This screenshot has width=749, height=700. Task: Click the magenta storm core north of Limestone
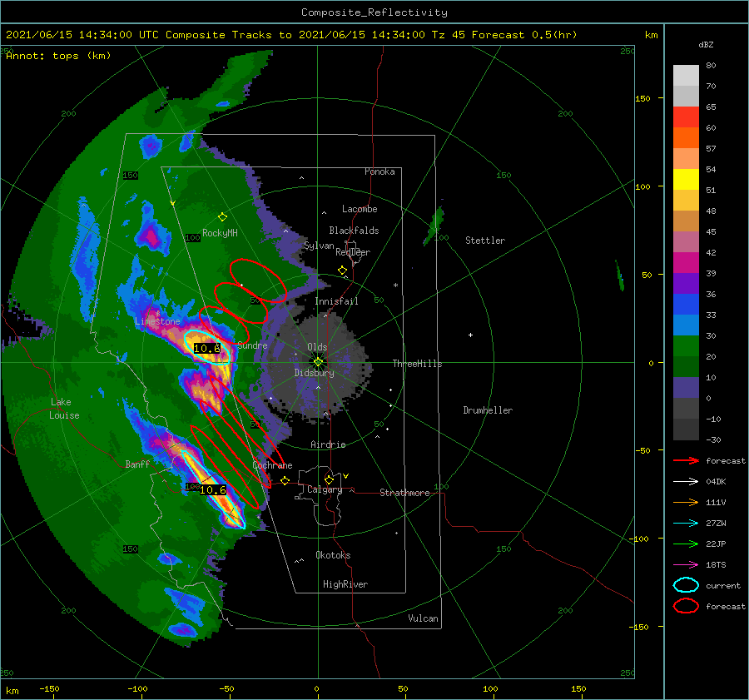pos(151,236)
